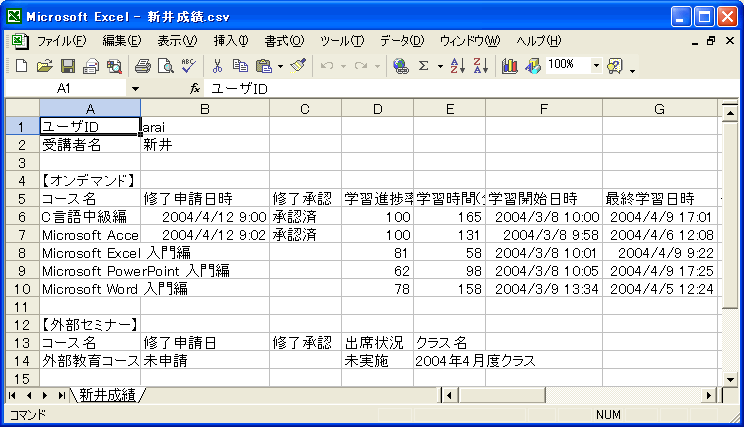Screen dimensions: 744x427
Task: Click the Redo arrow icon
Action: pyautogui.click(x=361, y=66)
